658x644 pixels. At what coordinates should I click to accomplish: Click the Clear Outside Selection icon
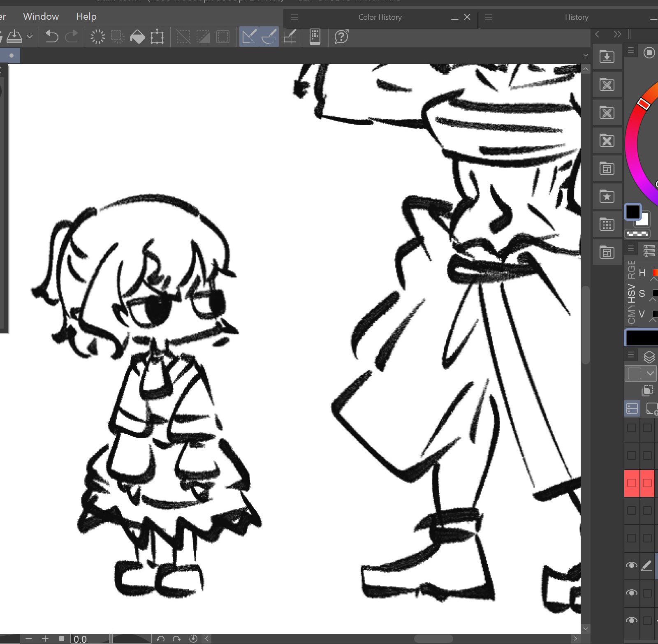click(118, 37)
